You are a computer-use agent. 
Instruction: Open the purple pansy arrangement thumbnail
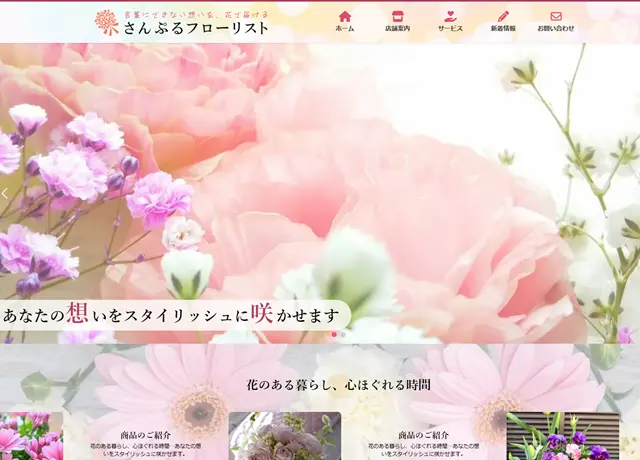tap(563, 436)
